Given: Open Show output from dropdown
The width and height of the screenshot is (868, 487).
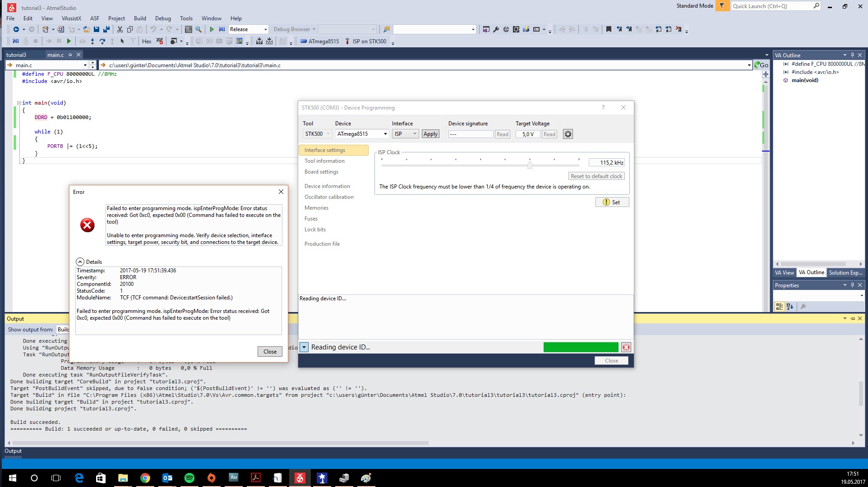Looking at the screenshot, I should [x=63, y=330].
